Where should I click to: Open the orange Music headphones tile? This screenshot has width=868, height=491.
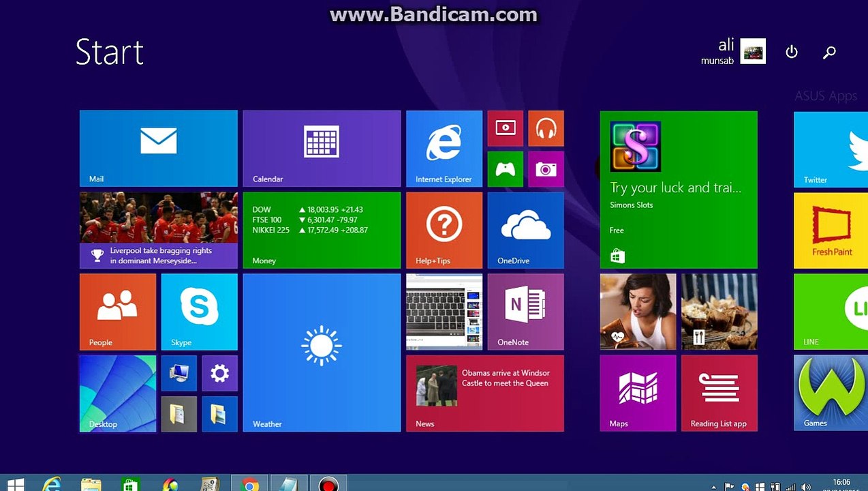tap(546, 128)
